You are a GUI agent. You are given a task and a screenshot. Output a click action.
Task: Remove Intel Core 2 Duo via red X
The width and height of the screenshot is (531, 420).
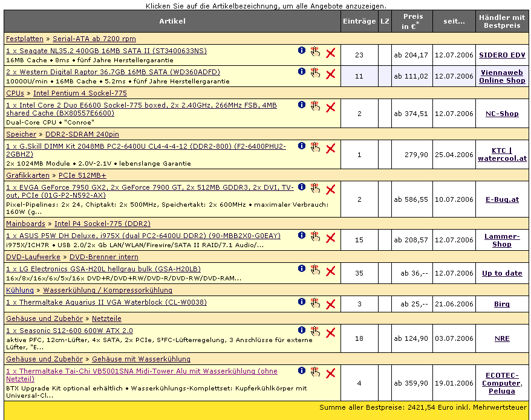pyautogui.click(x=331, y=108)
